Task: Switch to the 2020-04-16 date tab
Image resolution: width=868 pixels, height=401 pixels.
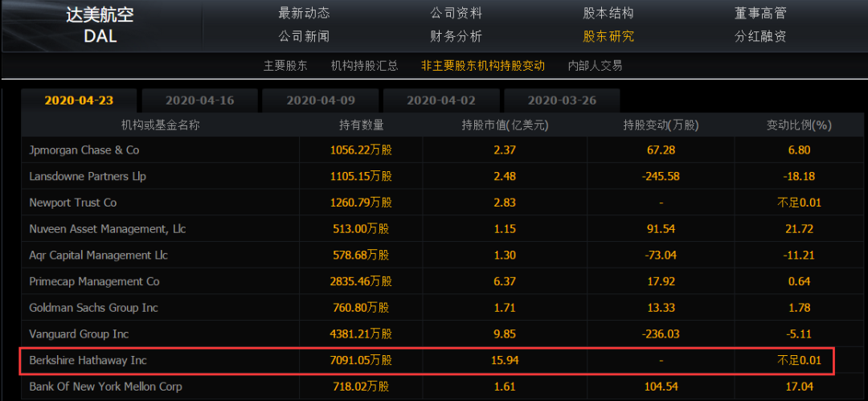Action: (200, 100)
